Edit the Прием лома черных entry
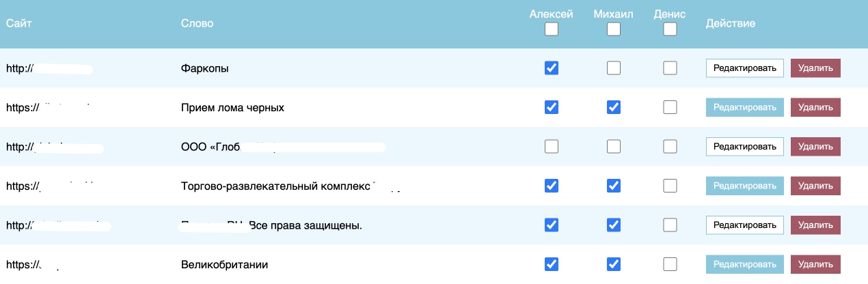Screen dimensions: 868x284 point(744,107)
